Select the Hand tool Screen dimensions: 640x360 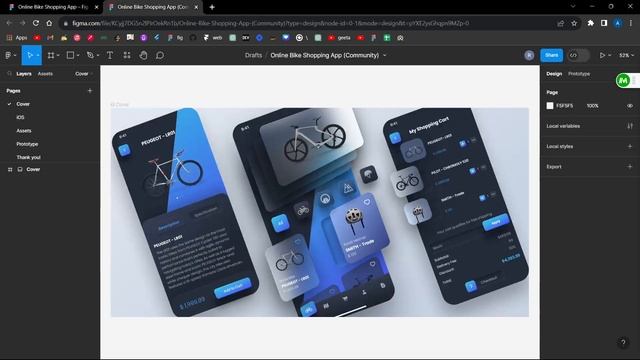click(x=143, y=55)
